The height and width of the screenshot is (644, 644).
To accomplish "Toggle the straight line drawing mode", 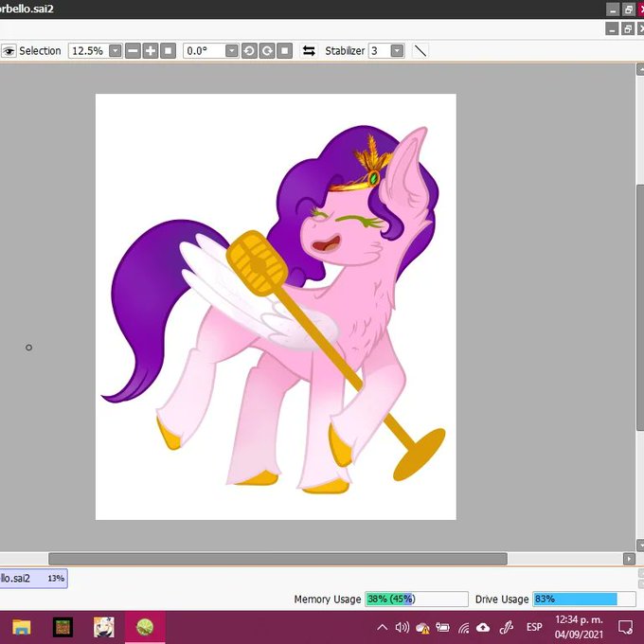I will tap(420, 51).
